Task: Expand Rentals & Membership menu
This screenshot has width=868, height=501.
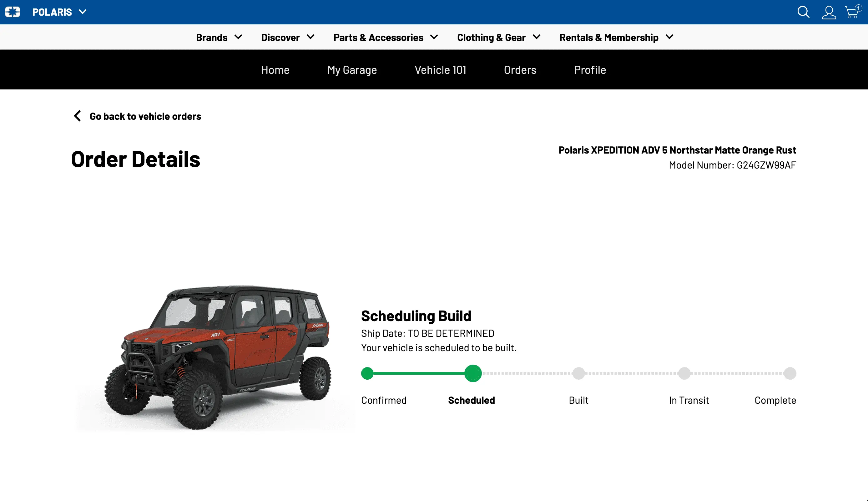Action: pyautogui.click(x=616, y=37)
